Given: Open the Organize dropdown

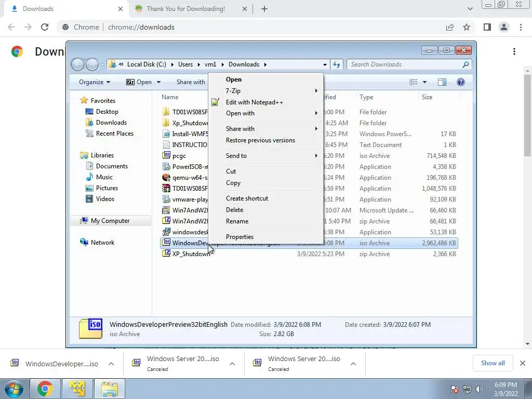Looking at the screenshot, I should pos(95,82).
